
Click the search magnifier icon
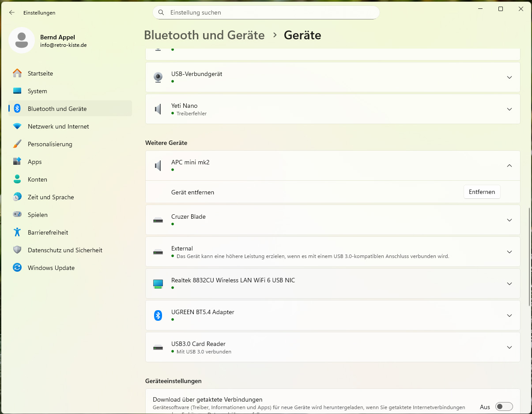click(161, 13)
